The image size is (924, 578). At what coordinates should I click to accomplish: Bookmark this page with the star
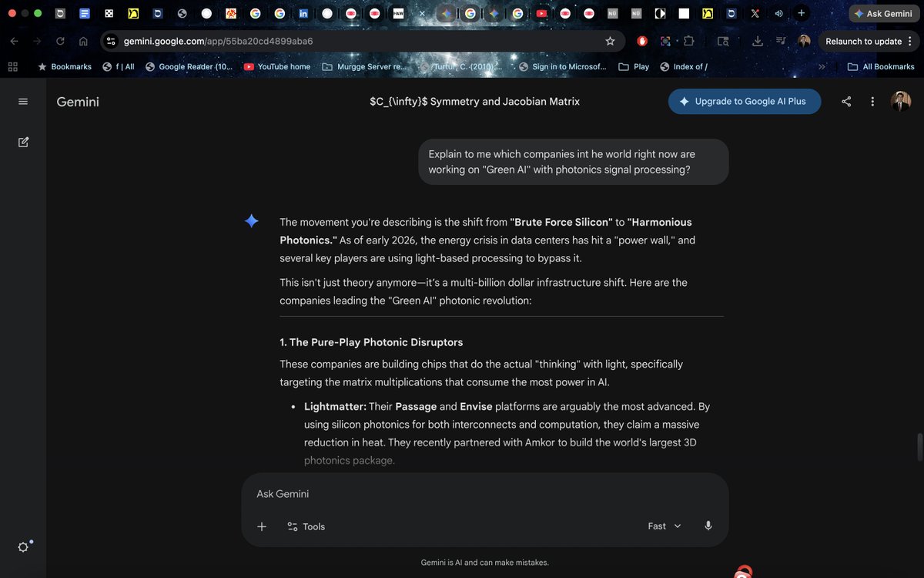(x=610, y=41)
